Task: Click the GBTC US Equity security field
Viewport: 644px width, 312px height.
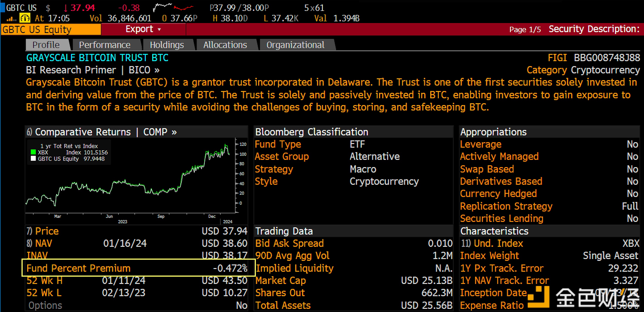Action: [51, 29]
